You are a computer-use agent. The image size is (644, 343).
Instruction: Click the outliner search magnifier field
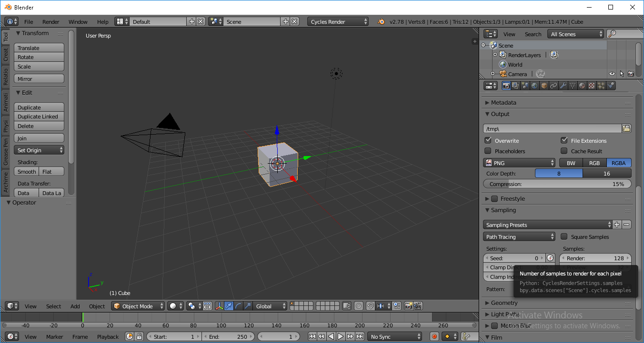pos(625,34)
